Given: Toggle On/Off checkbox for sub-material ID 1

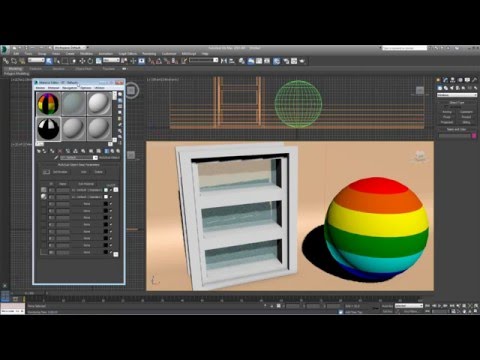Looking at the screenshot, I should coord(111,190).
